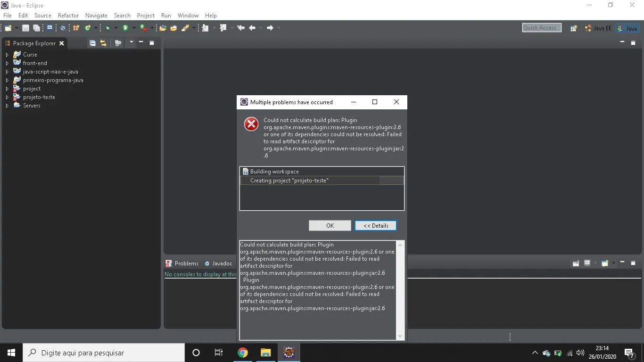Expand the Curse project
This screenshot has width=644, height=362.
point(7,55)
